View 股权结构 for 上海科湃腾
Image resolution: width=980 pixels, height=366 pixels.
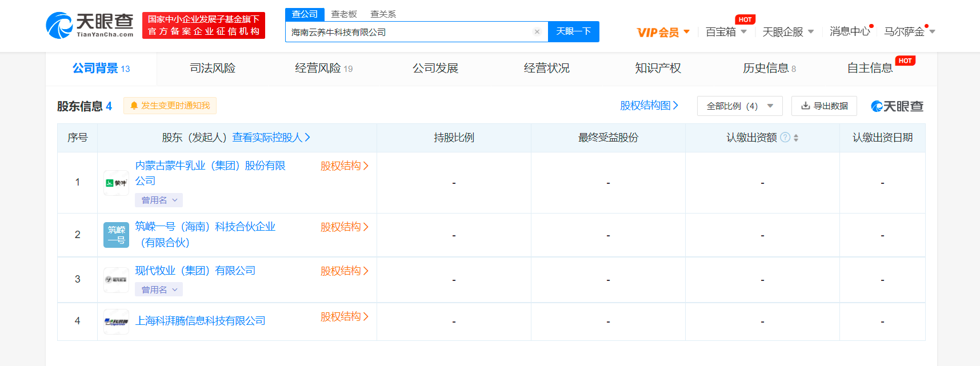[x=345, y=317]
